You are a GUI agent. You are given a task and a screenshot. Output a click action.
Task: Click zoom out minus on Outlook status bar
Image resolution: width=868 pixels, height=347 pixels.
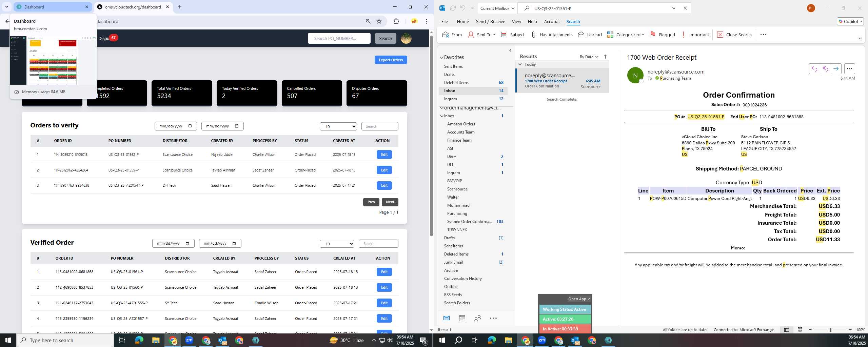(x=810, y=330)
